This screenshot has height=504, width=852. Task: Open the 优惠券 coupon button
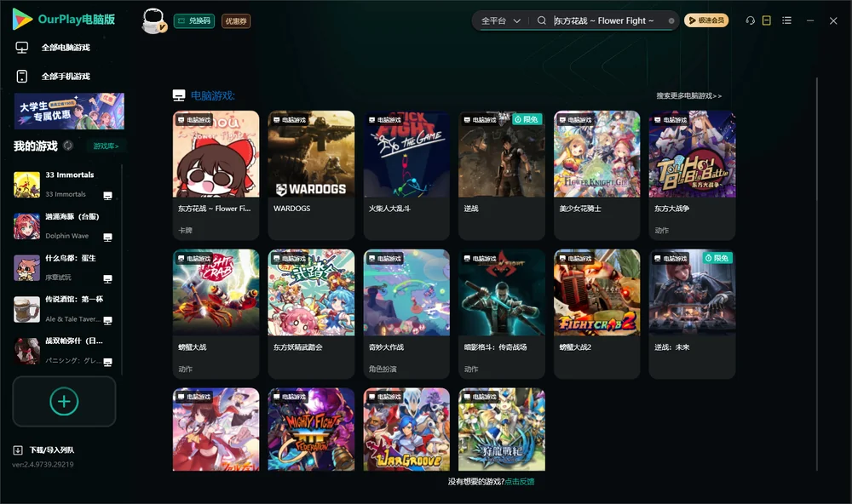[x=236, y=21]
